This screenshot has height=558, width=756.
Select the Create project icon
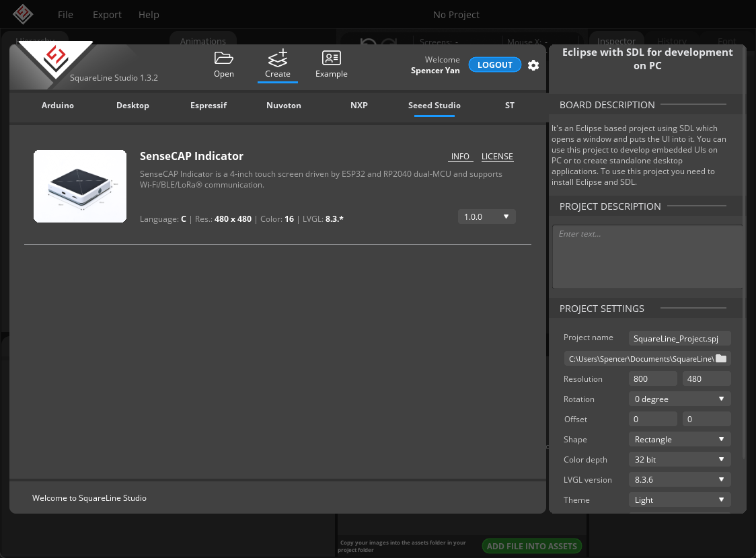278,64
